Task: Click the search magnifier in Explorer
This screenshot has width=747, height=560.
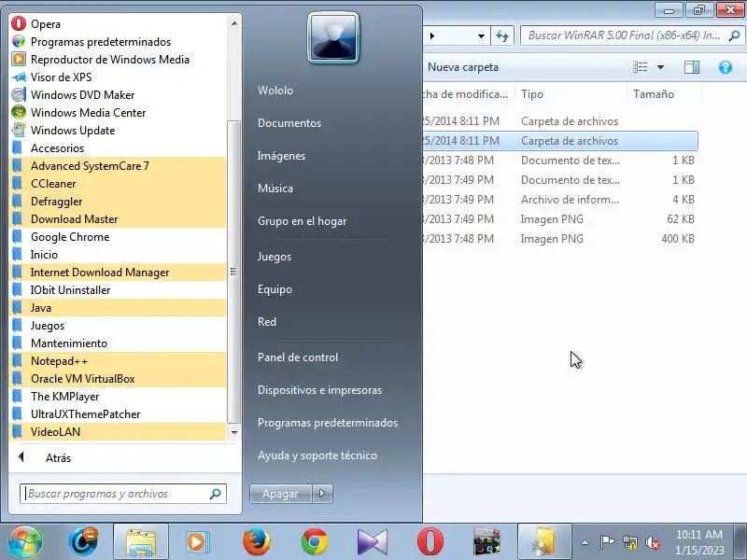Action: pyautogui.click(x=734, y=35)
